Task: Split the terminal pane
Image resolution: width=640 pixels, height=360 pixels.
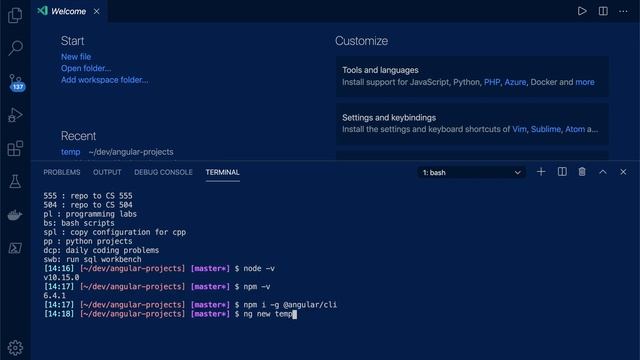Action: click(x=562, y=172)
